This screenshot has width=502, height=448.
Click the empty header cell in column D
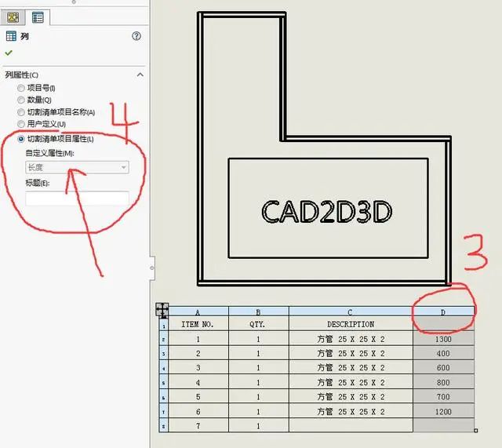[x=443, y=324]
